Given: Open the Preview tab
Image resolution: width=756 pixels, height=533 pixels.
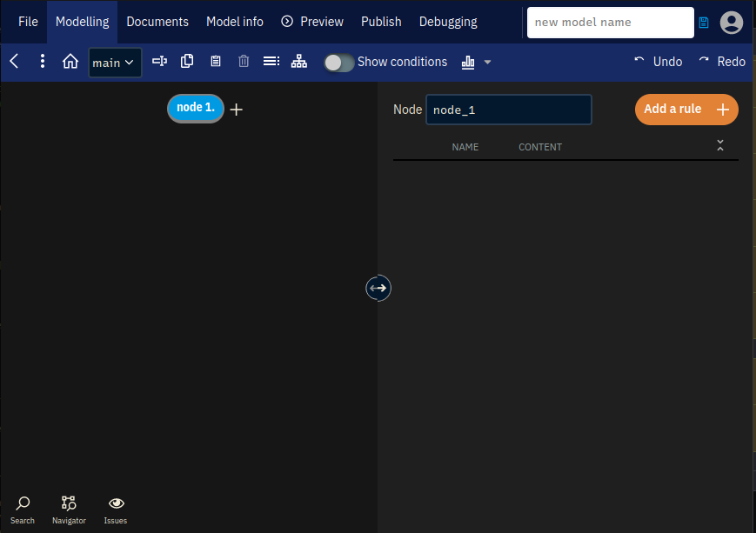Looking at the screenshot, I should (312, 22).
